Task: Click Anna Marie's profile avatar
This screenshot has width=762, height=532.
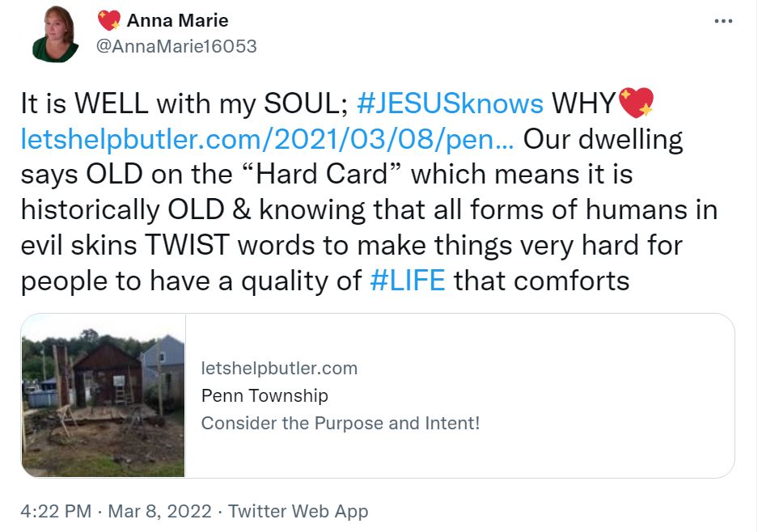Action: (x=55, y=33)
